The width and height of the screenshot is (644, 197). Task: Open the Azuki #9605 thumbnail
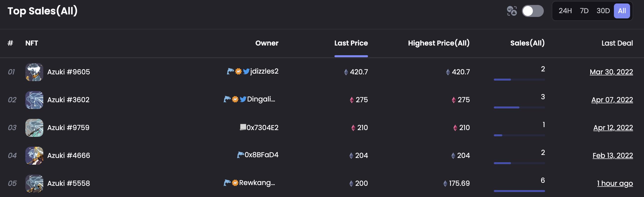[x=34, y=72]
